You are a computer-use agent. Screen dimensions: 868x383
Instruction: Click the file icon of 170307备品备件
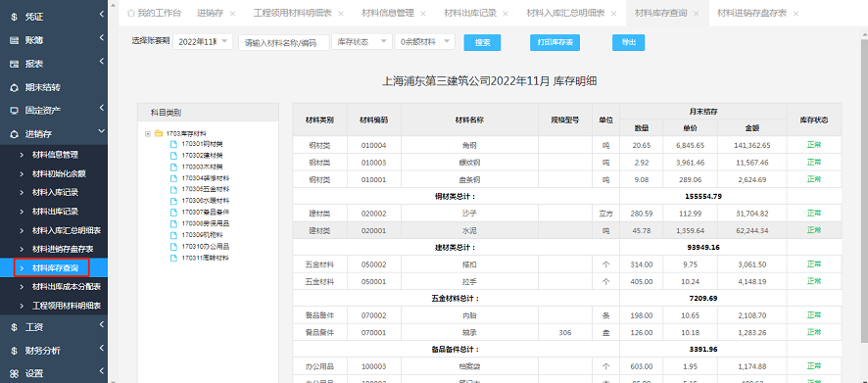click(x=173, y=212)
